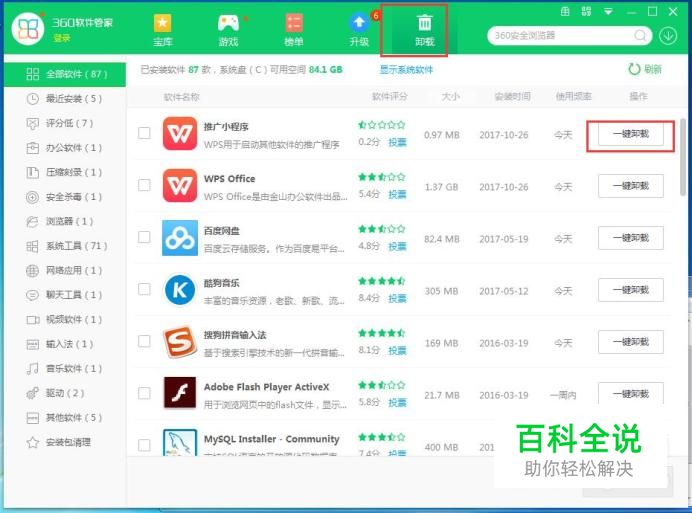This screenshot has height=513, width=692.
Task: Select 办公软件 (1) category
Action: pos(65,147)
